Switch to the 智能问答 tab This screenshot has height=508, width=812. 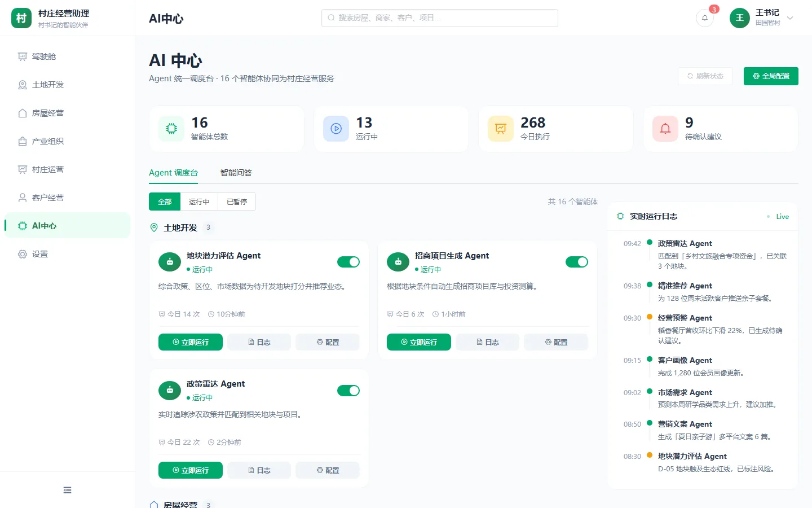236,173
